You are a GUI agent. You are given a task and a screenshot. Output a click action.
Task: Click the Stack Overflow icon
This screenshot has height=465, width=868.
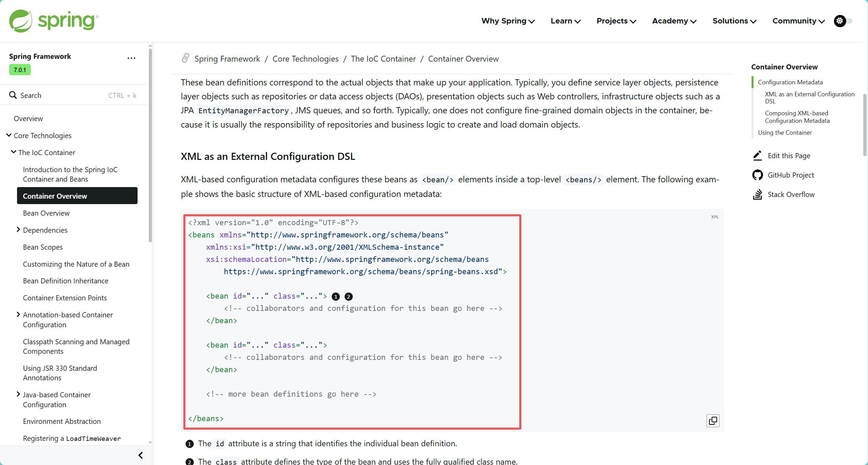tap(757, 195)
